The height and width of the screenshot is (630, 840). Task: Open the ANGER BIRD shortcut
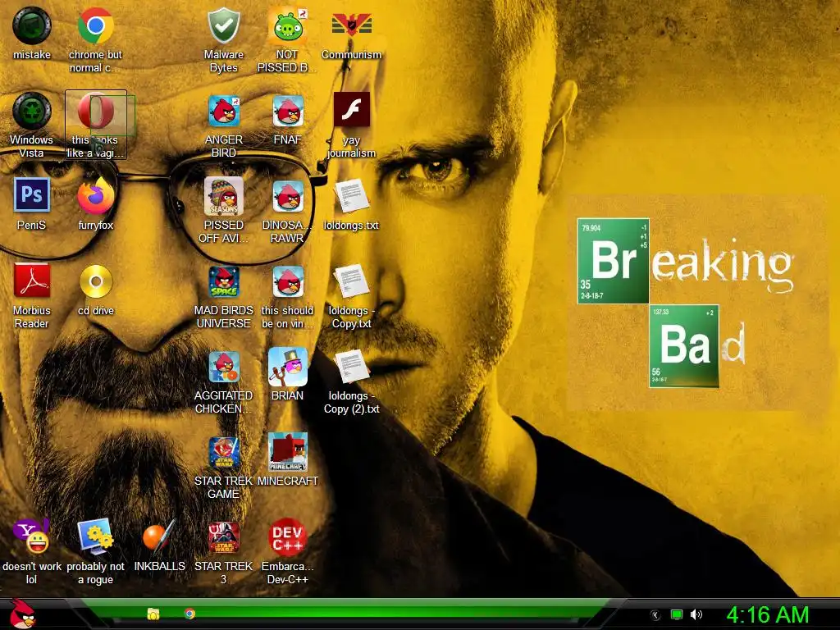point(223,111)
